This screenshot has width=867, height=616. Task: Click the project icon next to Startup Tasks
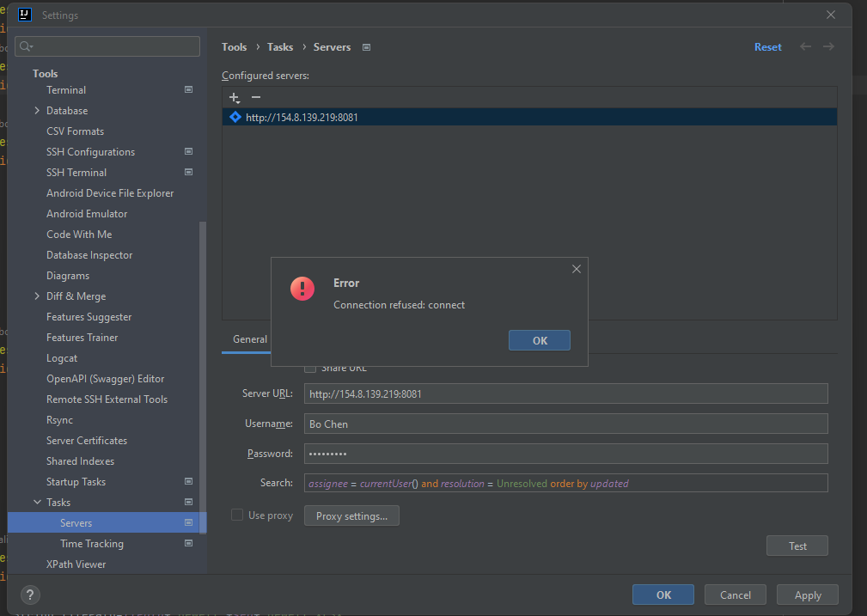[x=188, y=482]
